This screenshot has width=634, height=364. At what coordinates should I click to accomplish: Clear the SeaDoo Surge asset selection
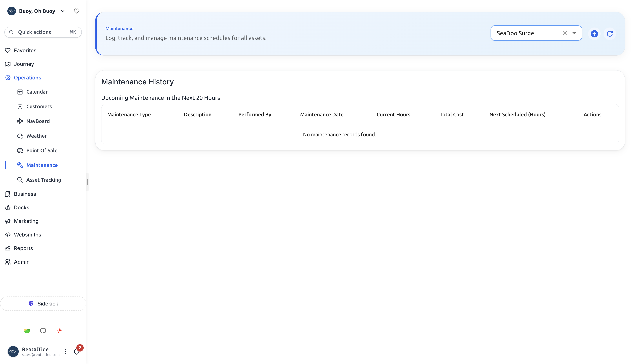point(564,33)
